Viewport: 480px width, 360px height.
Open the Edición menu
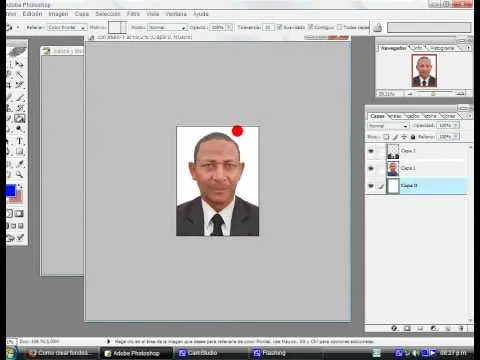click(x=32, y=14)
